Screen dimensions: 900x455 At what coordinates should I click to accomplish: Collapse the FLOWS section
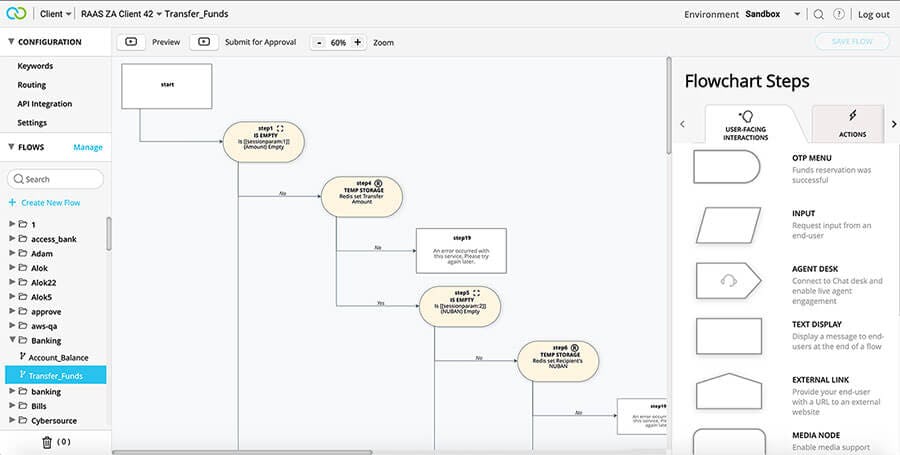click(x=11, y=147)
